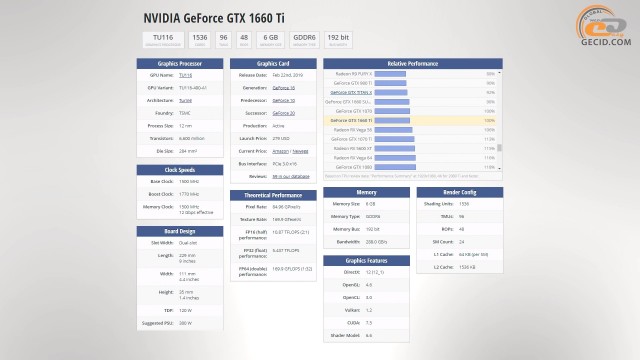This screenshot has height=360, width=640.
Task: Click the Radeon RX Vega 64 performance row
Action: [x=410, y=158]
